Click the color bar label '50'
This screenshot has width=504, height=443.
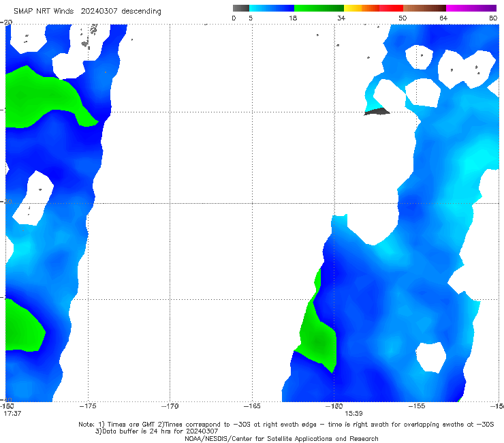pyautogui.click(x=403, y=18)
